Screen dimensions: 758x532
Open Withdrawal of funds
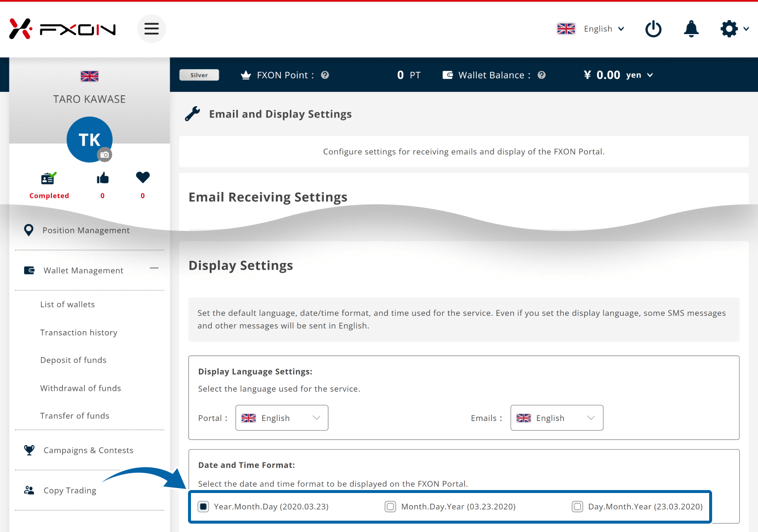click(80, 388)
